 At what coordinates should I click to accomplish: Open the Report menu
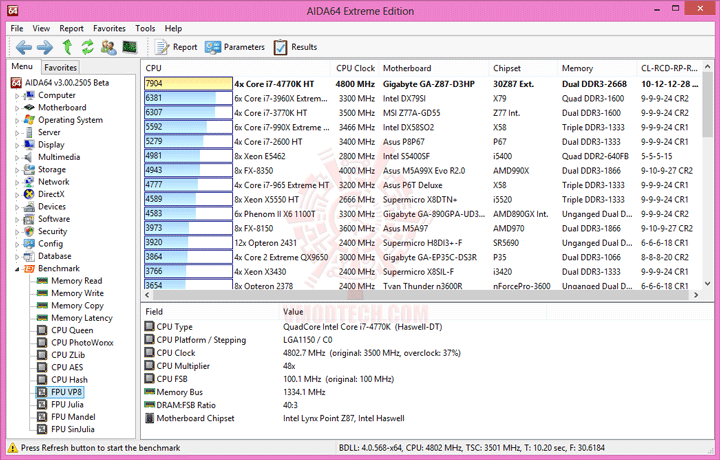click(72, 28)
